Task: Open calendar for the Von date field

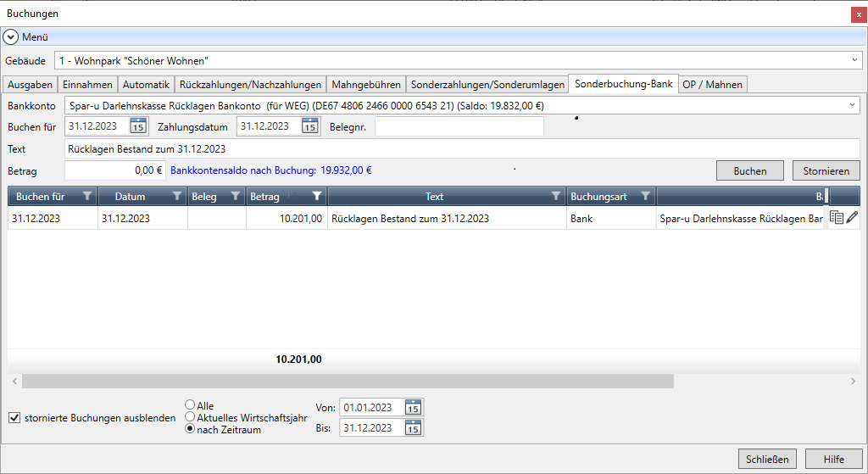Action: click(413, 408)
